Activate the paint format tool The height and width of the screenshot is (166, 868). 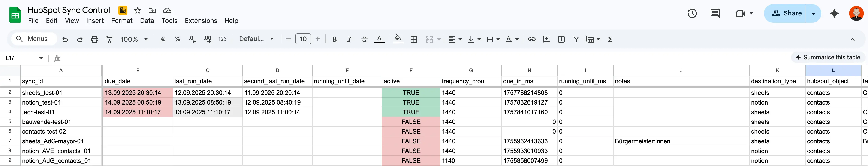click(x=109, y=40)
